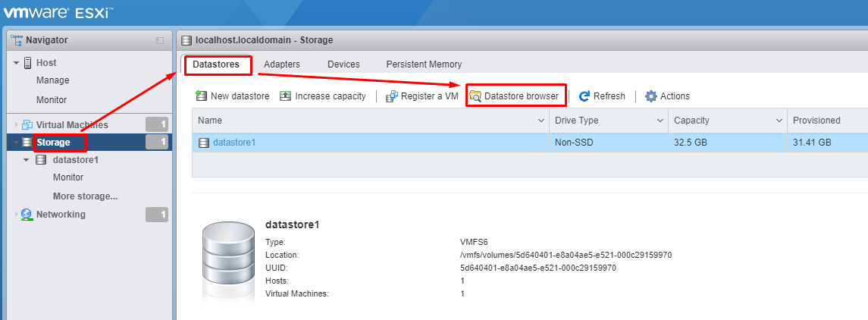Click the Networking globe icon
The image size is (868, 320).
point(27,215)
